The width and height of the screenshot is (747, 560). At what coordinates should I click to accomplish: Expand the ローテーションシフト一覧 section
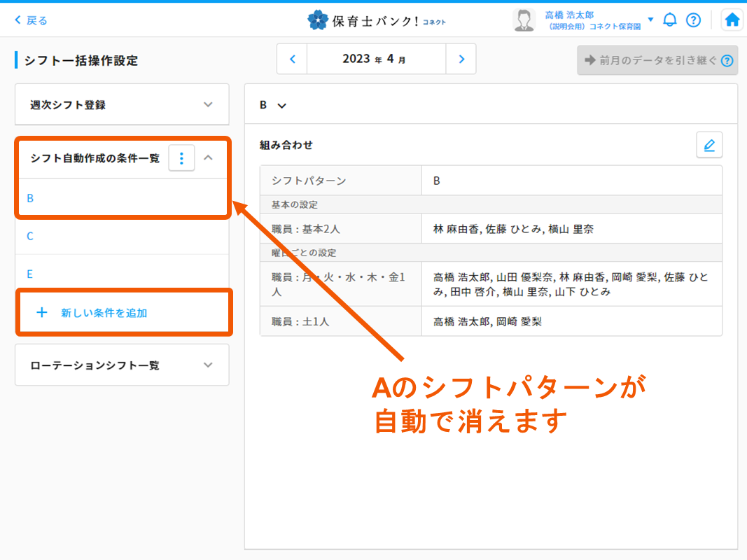pos(208,365)
